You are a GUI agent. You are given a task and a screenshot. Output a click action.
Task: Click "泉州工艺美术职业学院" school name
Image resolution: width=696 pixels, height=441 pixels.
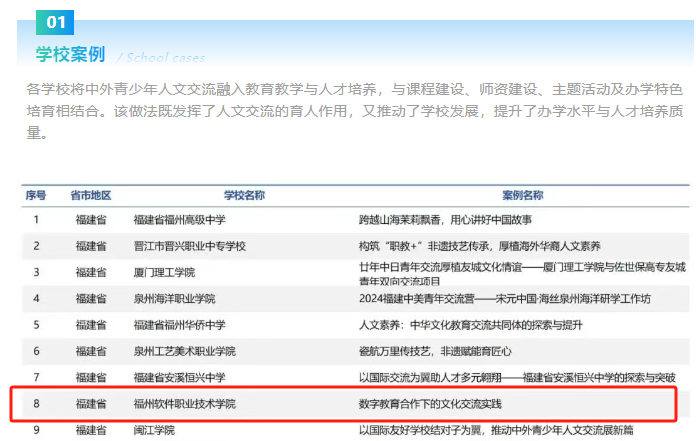coord(184,351)
